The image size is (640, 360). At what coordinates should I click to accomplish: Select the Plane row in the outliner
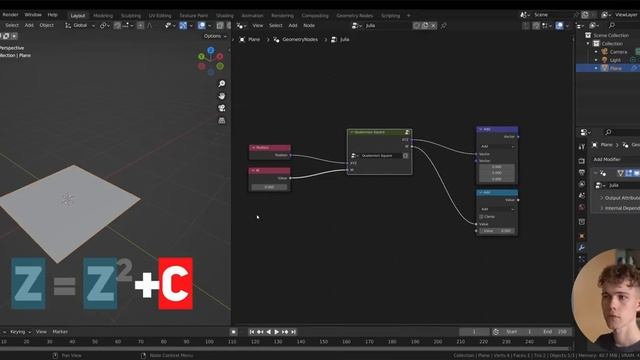608,68
